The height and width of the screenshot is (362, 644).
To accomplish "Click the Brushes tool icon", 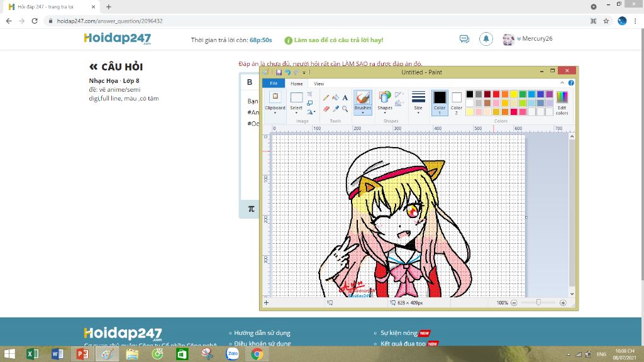I will [x=363, y=97].
